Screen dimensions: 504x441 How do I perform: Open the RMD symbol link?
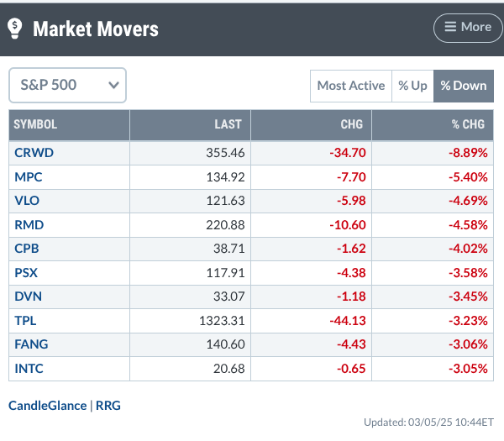[29, 225]
